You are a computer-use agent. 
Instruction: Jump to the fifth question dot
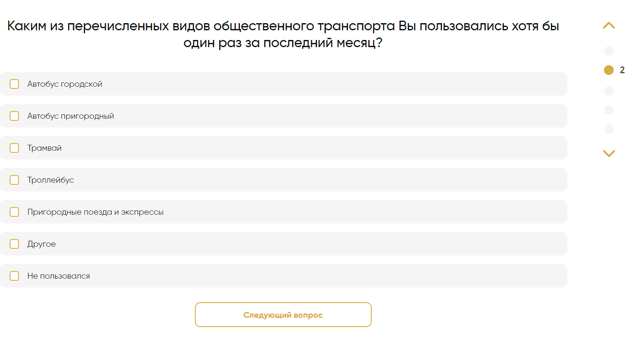click(x=609, y=129)
